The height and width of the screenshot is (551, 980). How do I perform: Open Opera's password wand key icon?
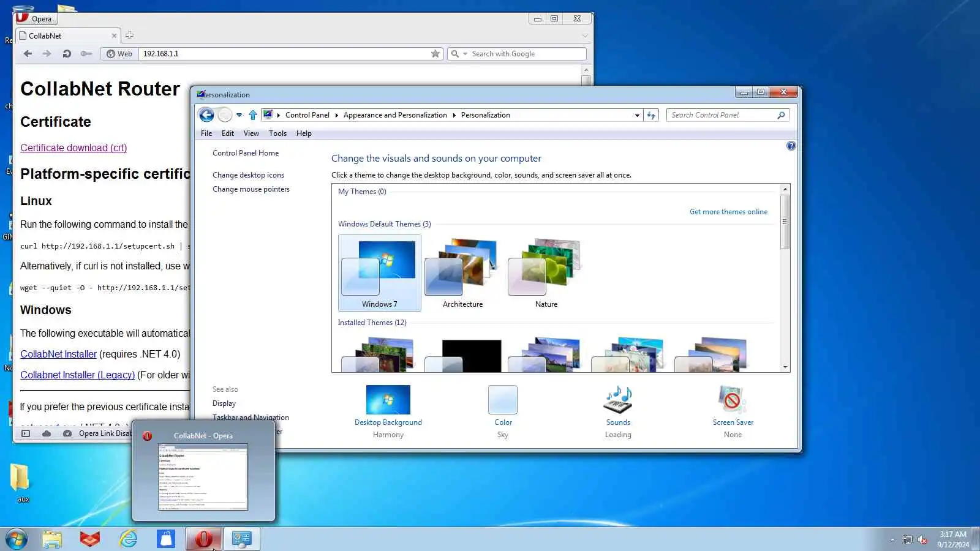tap(86, 54)
